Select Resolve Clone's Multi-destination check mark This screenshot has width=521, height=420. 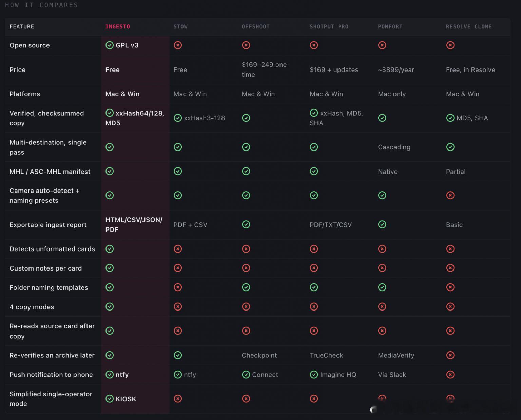point(450,147)
